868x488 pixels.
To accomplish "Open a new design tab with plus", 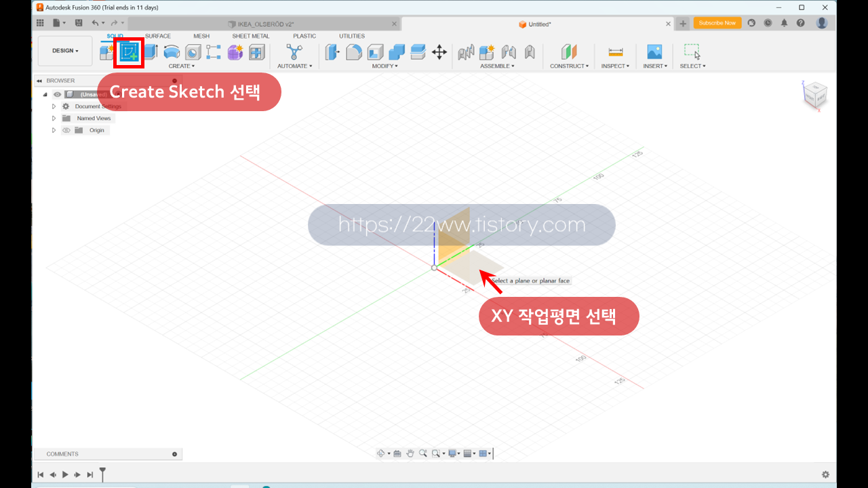I will [683, 24].
